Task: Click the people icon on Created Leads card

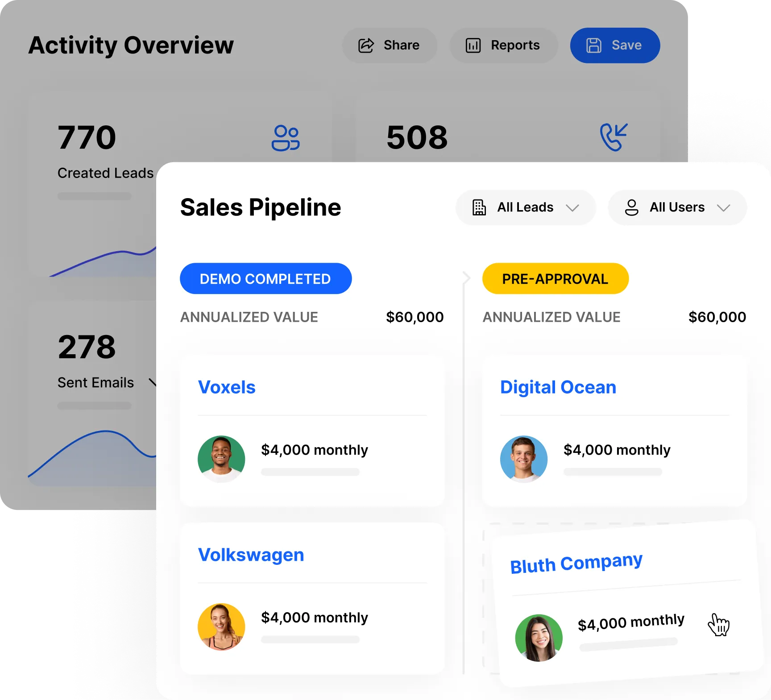Action: 286,138
